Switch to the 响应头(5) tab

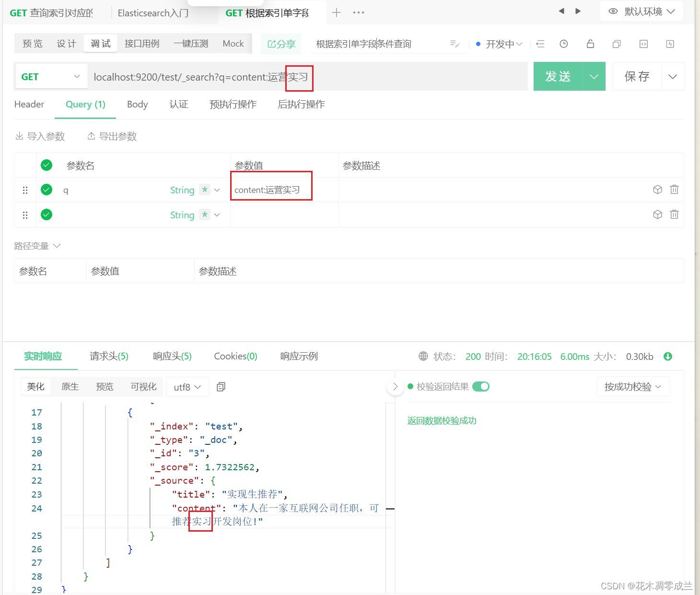click(x=172, y=356)
